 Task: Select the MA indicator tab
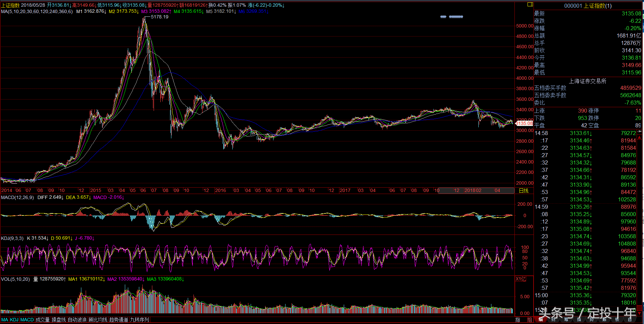click(x=5, y=320)
